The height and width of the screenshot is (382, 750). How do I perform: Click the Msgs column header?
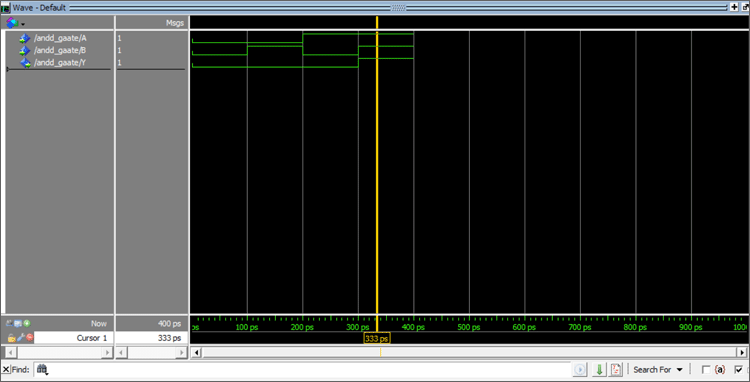point(175,22)
